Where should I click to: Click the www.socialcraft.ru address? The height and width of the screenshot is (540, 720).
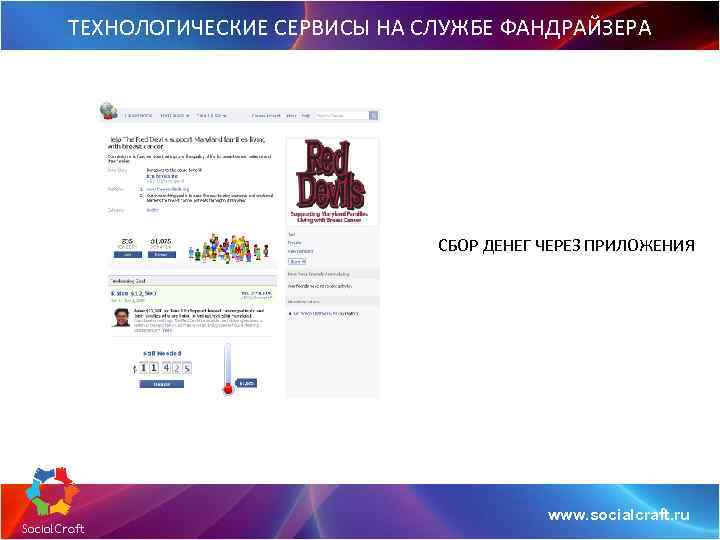point(619,515)
